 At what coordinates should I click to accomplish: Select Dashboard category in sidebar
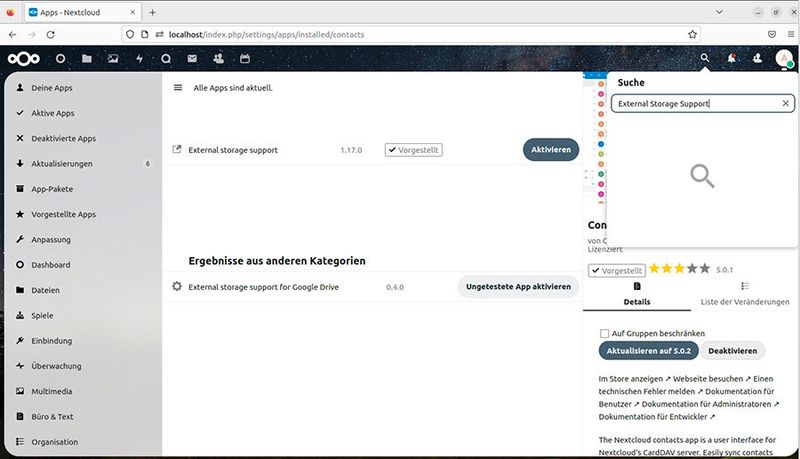(84, 265)
